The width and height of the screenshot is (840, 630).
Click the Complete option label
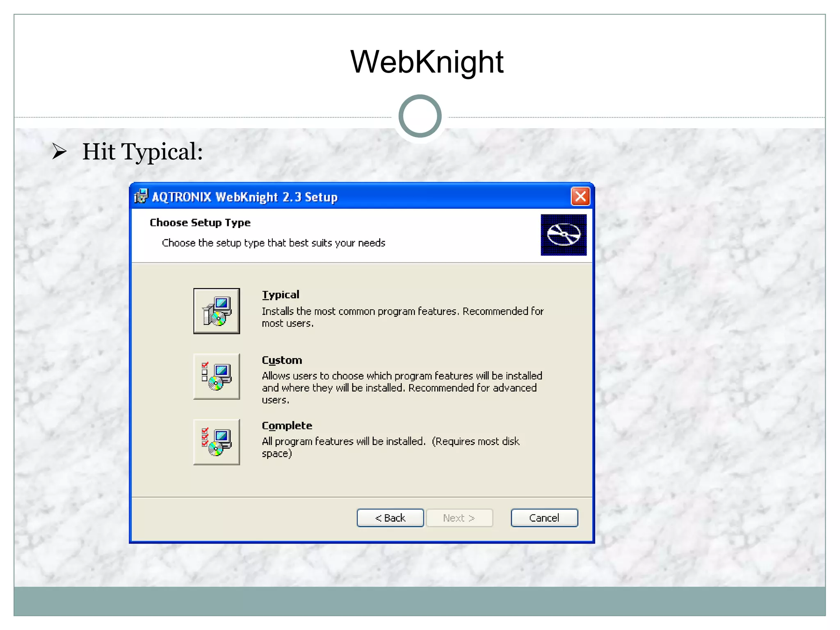pos(287,426)
